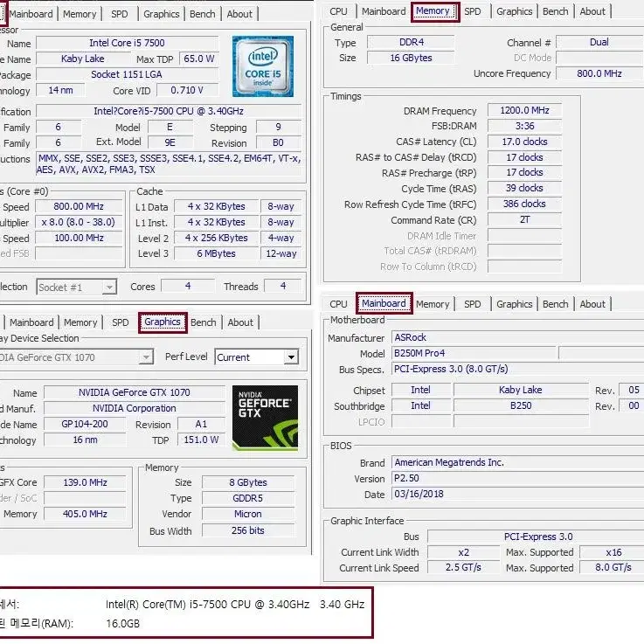Open Memory tab in the top-left CPU window
This screenshot has height=644, width=644.
(x=80, y=14)
